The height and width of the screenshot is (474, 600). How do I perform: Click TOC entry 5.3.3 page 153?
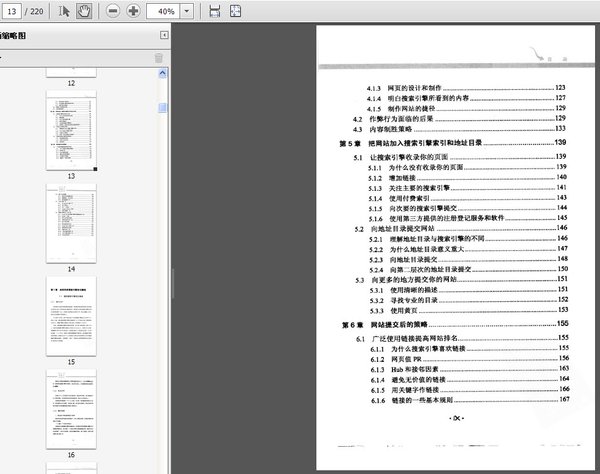click(x=469, y=310)
